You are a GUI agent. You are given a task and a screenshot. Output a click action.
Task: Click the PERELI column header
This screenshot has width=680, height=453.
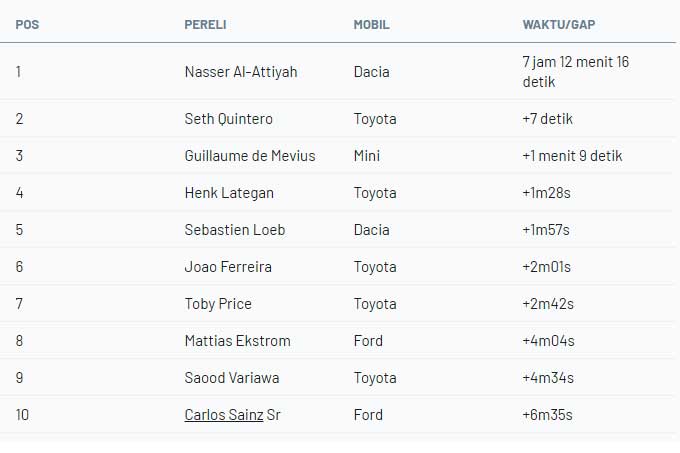pyautogui.click(x=206, y=24)
